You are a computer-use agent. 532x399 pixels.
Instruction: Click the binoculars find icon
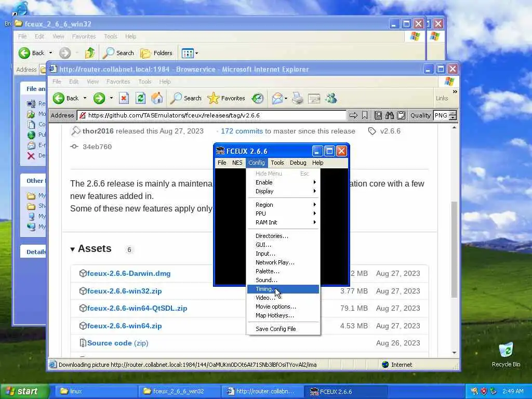(x=390, y=115)
